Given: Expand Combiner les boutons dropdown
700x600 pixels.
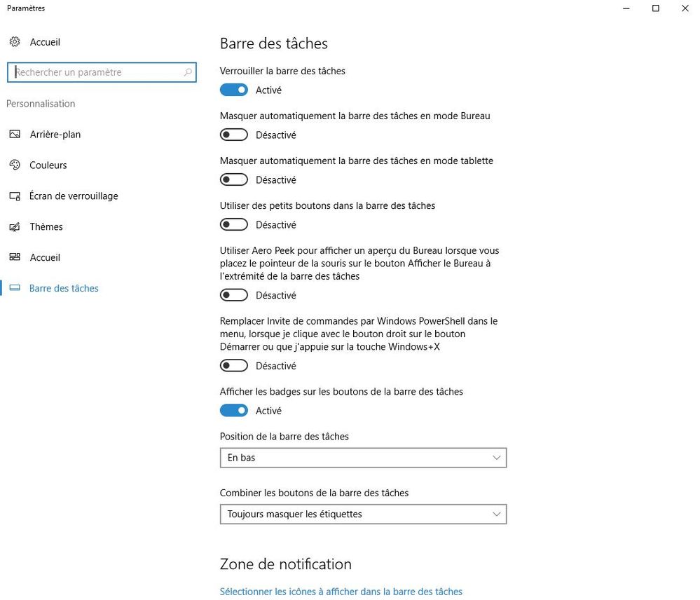Looking at the screenshot, I should (363, 514).
